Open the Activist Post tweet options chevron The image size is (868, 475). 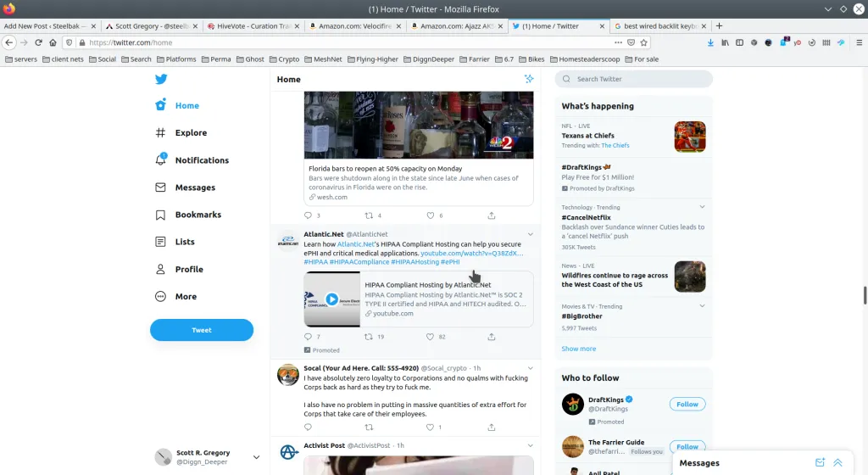pyautogui.click(x=531, y=445)
